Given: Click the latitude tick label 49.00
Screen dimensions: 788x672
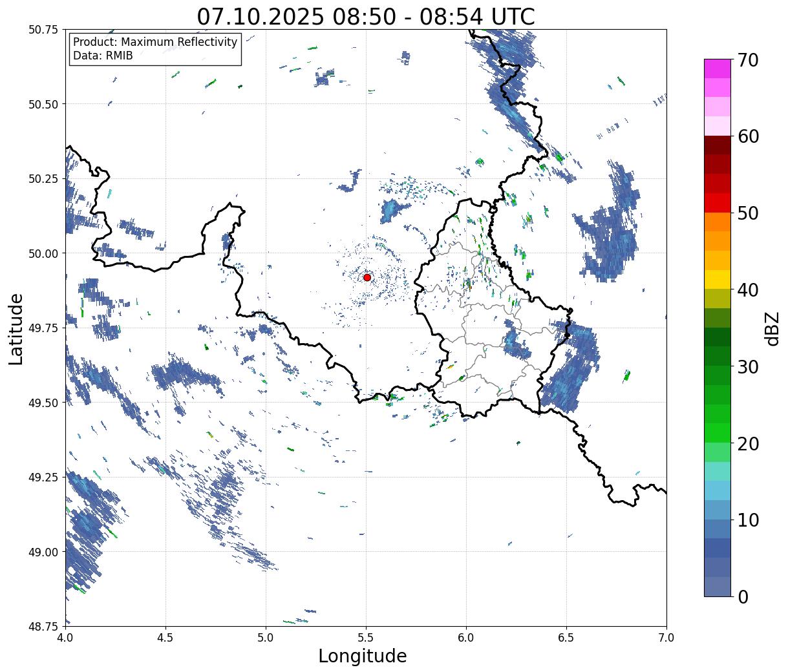Looking at the screenshot, I should [x=43, y=552].
